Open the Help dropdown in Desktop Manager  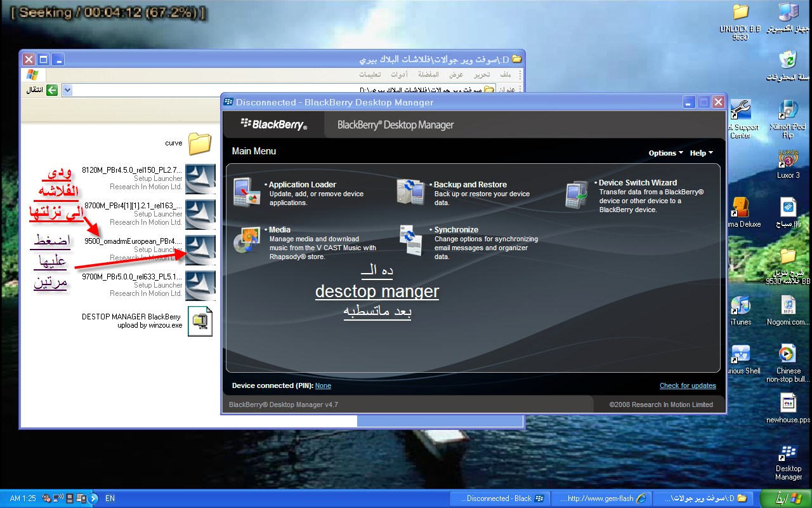(x=701, y=153)
